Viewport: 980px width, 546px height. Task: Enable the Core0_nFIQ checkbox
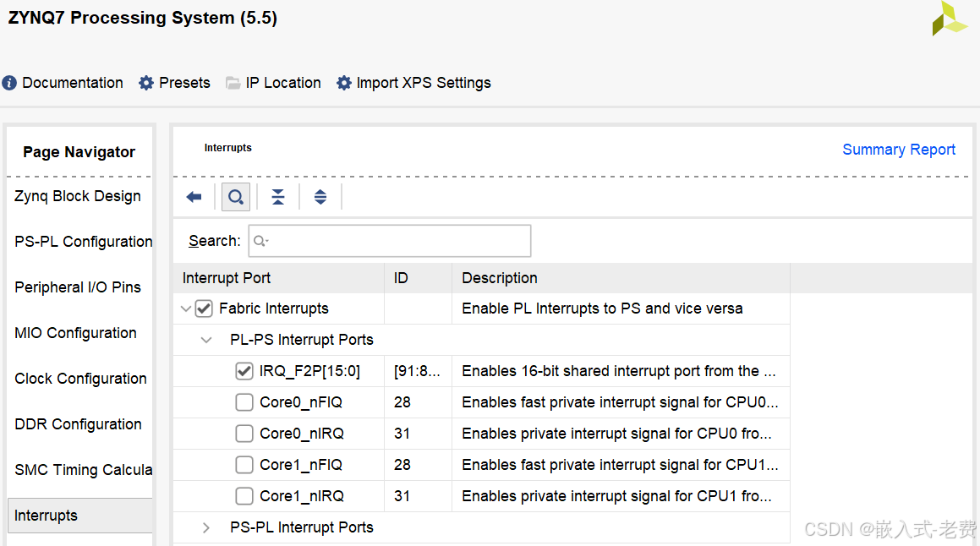244,402
